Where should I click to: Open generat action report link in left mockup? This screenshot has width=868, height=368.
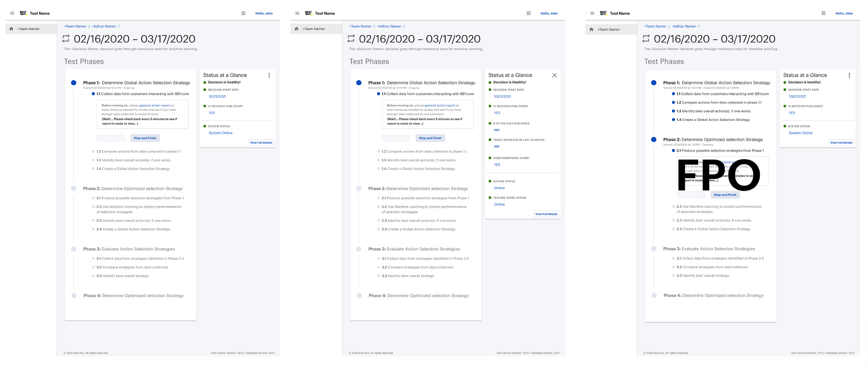155,106
